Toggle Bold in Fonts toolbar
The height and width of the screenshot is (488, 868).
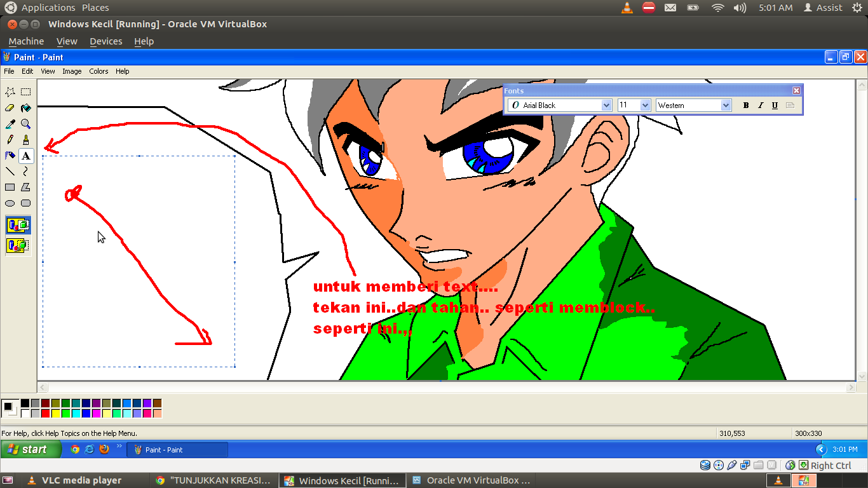pyautogui.click(x=746, y=105)
